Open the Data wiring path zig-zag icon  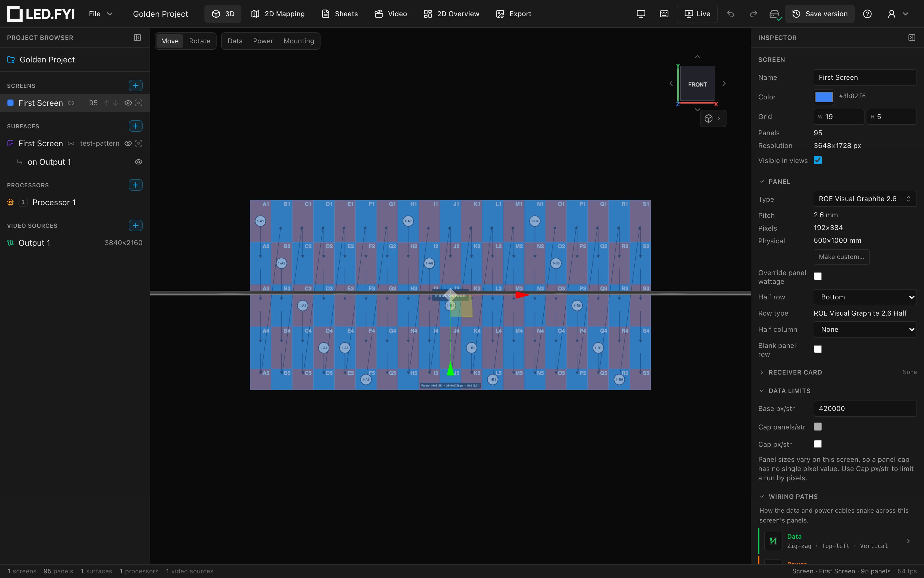[x=773, y=541]
